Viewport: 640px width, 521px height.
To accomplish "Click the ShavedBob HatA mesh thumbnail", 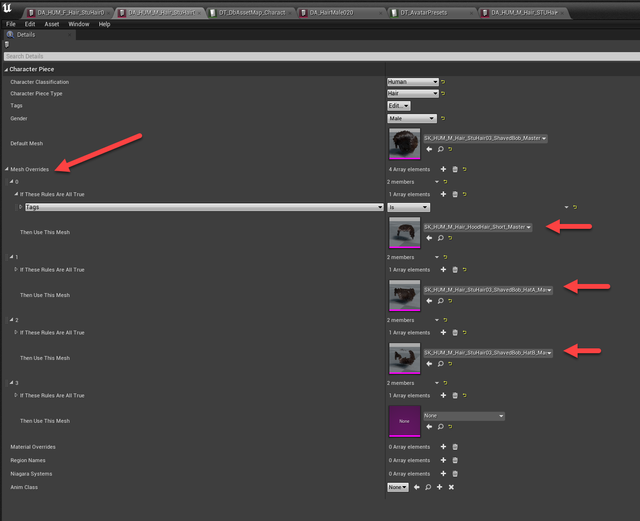I will (x=404, y=295).
